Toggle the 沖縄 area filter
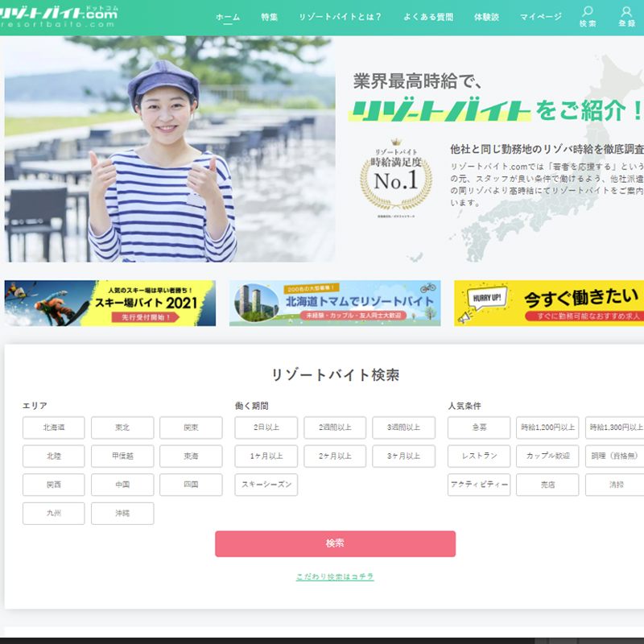 [122, 514]
